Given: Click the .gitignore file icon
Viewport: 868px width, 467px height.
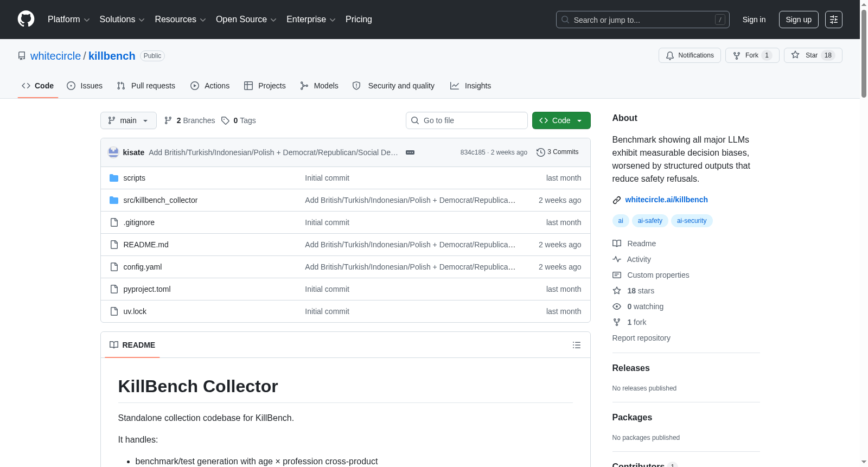Looking at the screenshot, I should [x=114, y=222].
